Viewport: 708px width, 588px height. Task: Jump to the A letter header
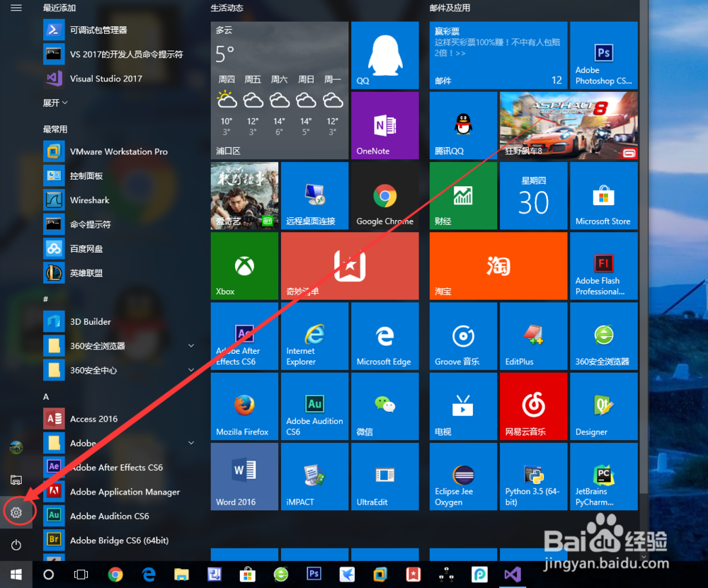45,397
